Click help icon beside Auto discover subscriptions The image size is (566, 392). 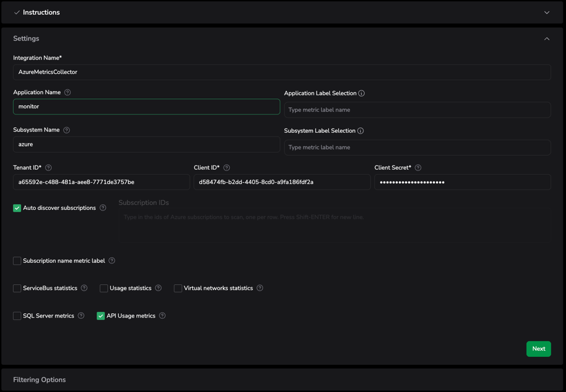tap(103, 208)
